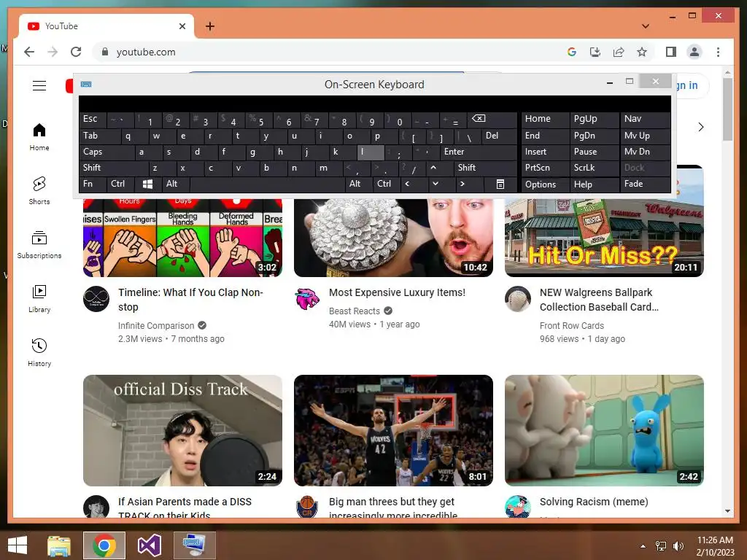The height and width of the screenshot is (560, 747).
Task: Open the Chrome profile avatar
Action: [694, 52]
